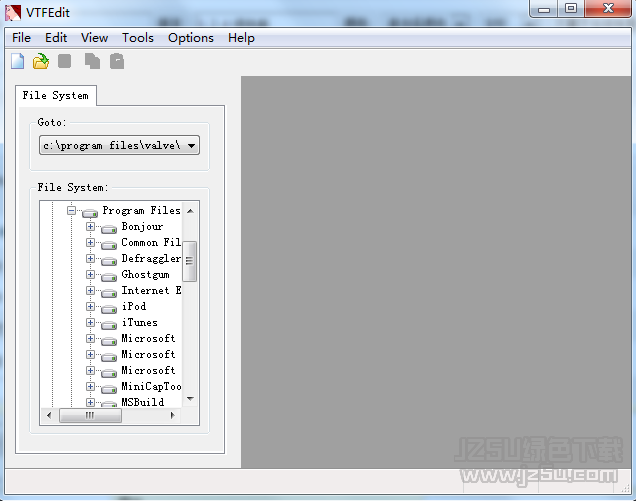Open the Tools menu
This screenshot has height=501, width=636.
pos(138,38)
